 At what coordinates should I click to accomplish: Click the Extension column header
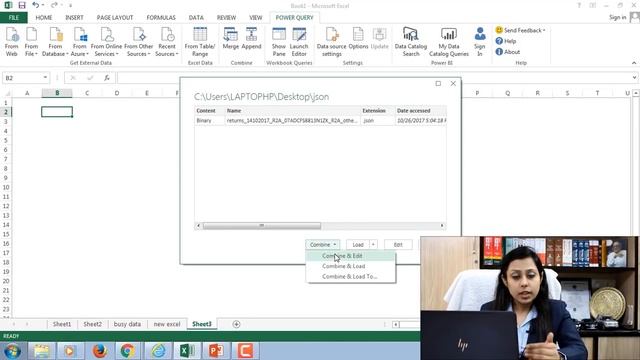click(x=378, y=111)
